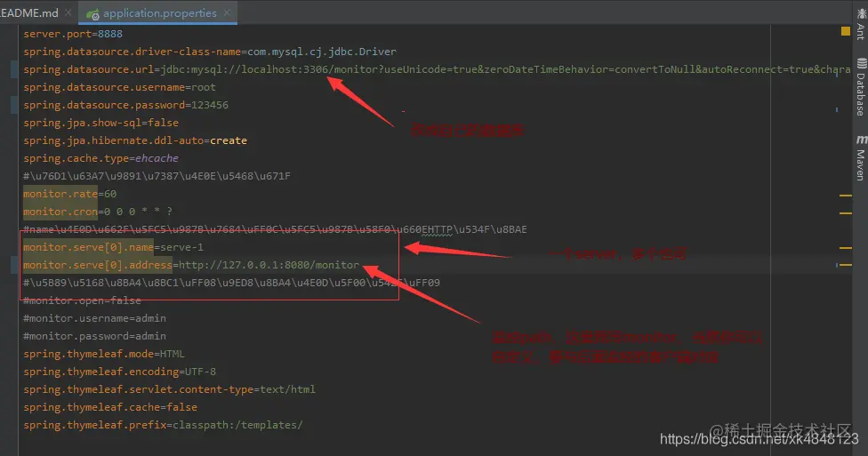Click spring.thymeleaf.mode=HTML line

point(104,354)
